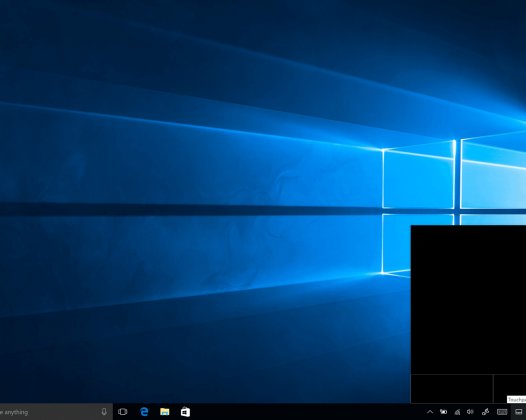This screenshot has height=420, width=526.
Task: Click the Windows Ink Workspace tray icon
Action: [485, 412]
